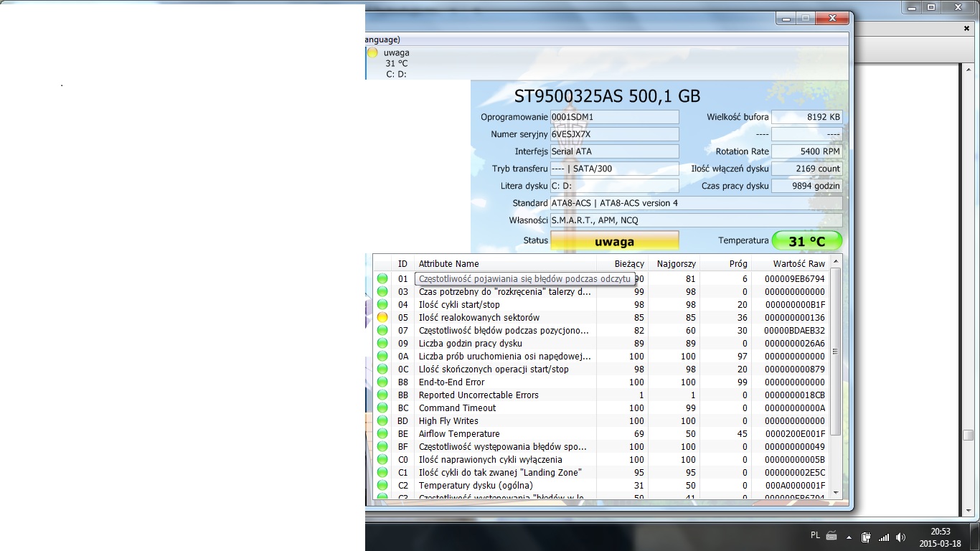The image size is (980, 551).
Task: Select the row Liczba godzin pracy dysku
Action: [601, 344]
